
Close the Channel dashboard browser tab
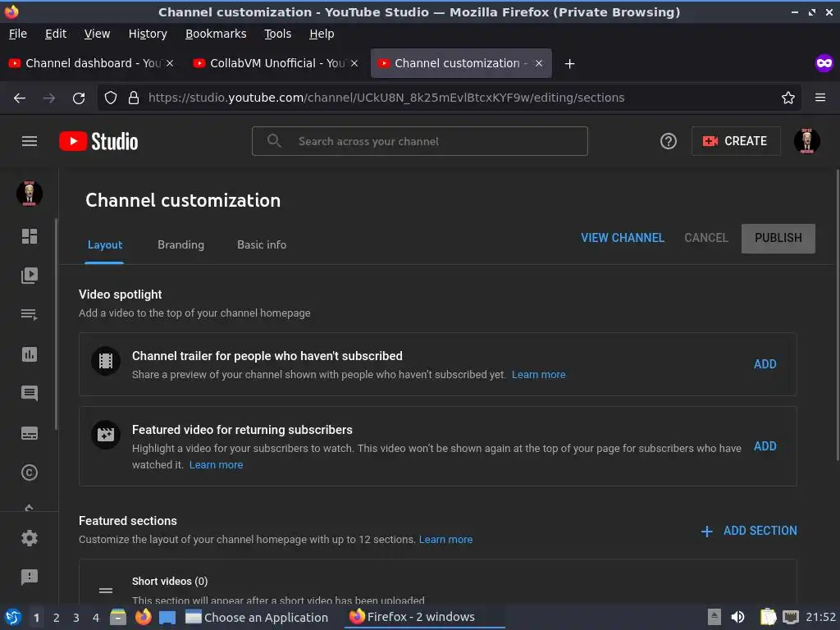pos(170,63)
